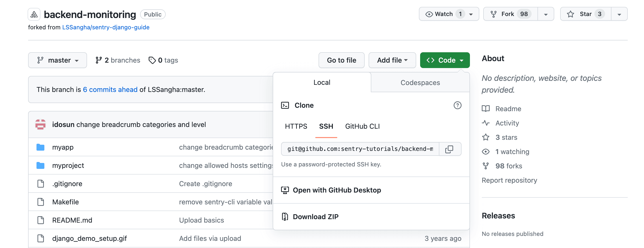Open the Watch options dropdown
The height and width of the screenshot is (248, 644).
point(471,14)
